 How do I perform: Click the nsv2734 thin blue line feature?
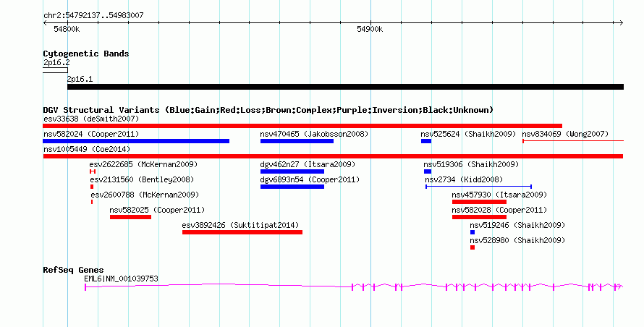coord(479,187)
